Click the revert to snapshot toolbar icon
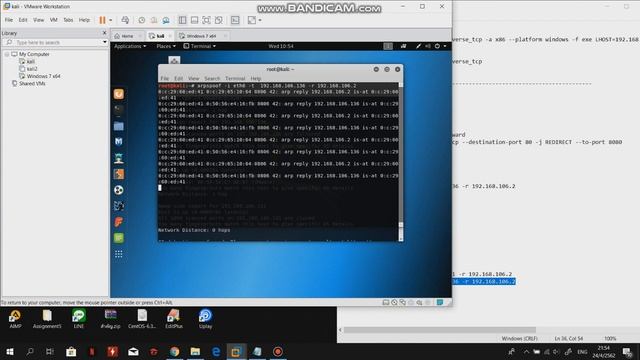 pyautogui.click(x=154, y=20)
